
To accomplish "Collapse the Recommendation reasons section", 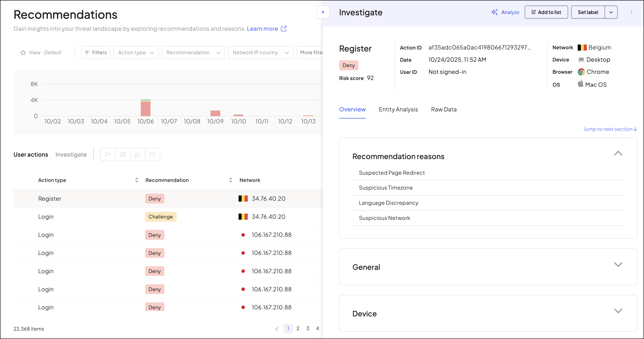I will pyautogui.click(x=618, y=153).
